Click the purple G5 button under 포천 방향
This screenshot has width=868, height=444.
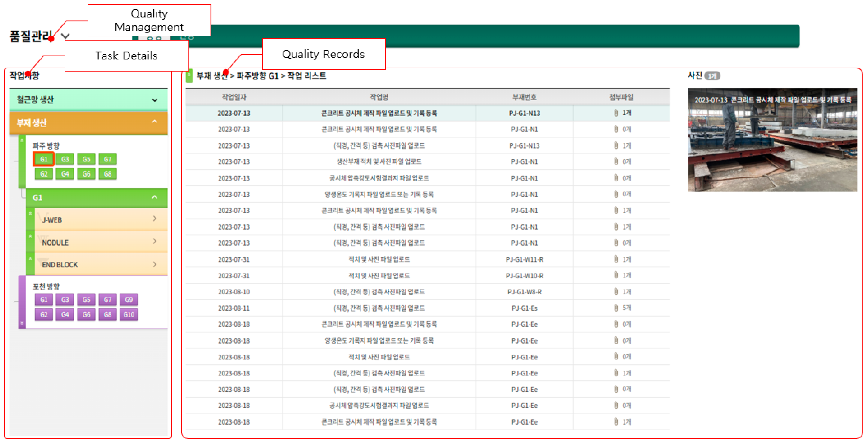(x=86, y=299)
